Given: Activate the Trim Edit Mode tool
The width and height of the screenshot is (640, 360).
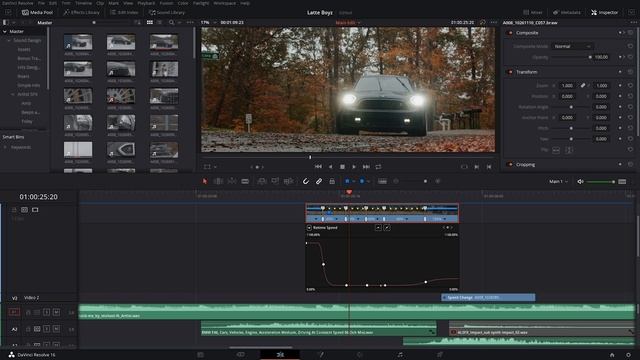Looking at the screenshot, I should click(218, 181).
